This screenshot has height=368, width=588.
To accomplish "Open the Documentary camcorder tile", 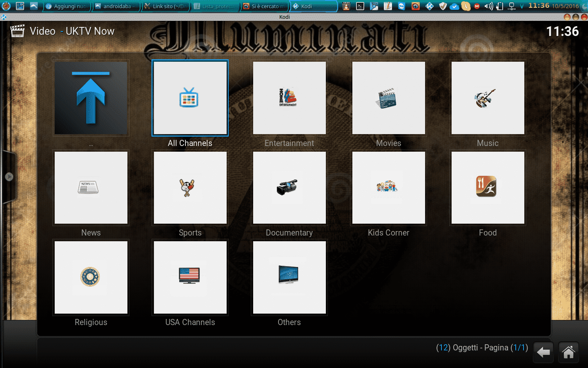I will click(x=290, y=188).
